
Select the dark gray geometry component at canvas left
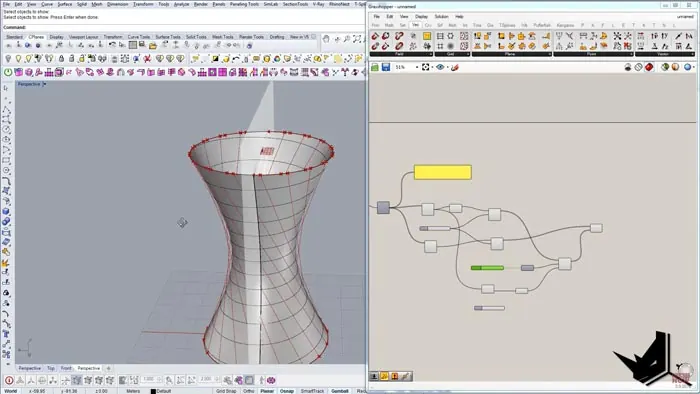[x=383, y=207]
